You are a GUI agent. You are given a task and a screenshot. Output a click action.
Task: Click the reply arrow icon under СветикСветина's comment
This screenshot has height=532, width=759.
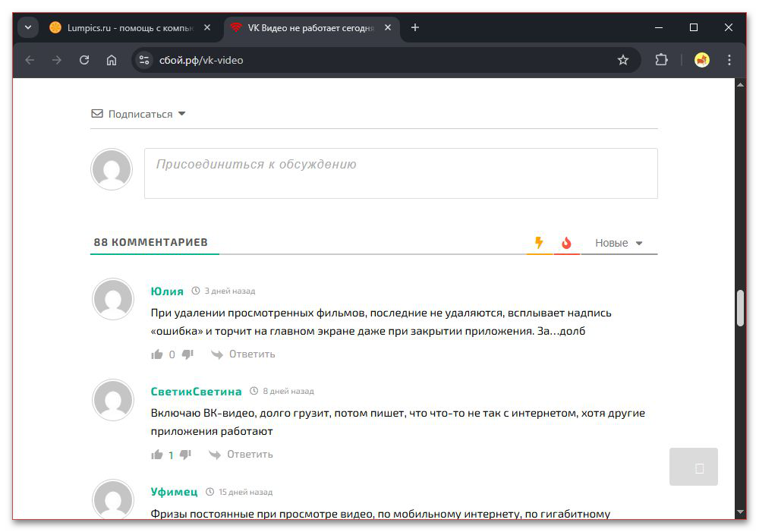[215, 455]
